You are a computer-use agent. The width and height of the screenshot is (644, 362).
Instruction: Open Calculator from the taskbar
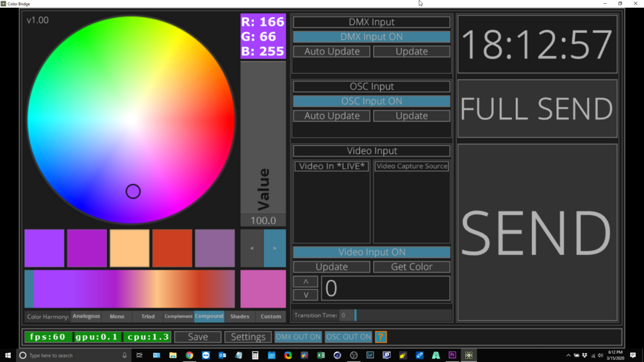pyautogui.click(x=255, y=356)
